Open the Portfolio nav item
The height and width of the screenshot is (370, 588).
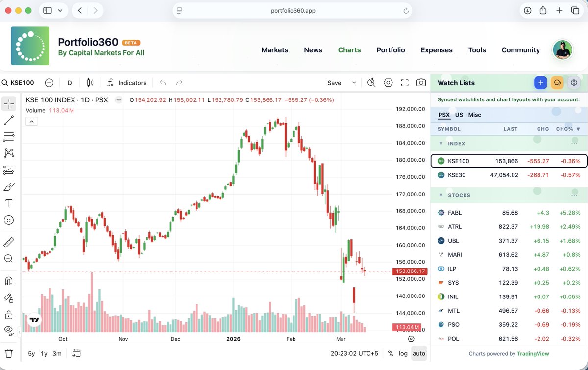point(391,50)
